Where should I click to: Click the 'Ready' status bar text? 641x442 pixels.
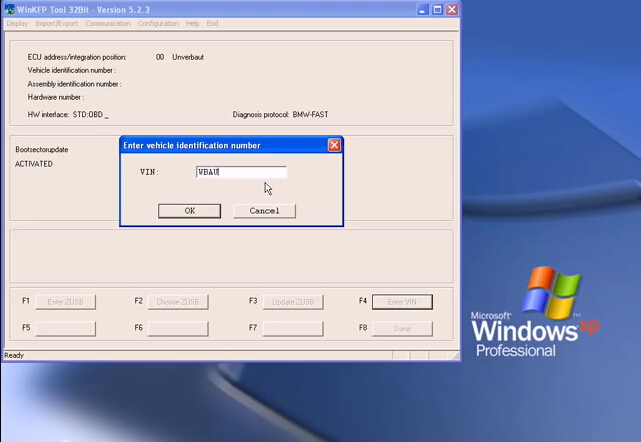point(14,355)
